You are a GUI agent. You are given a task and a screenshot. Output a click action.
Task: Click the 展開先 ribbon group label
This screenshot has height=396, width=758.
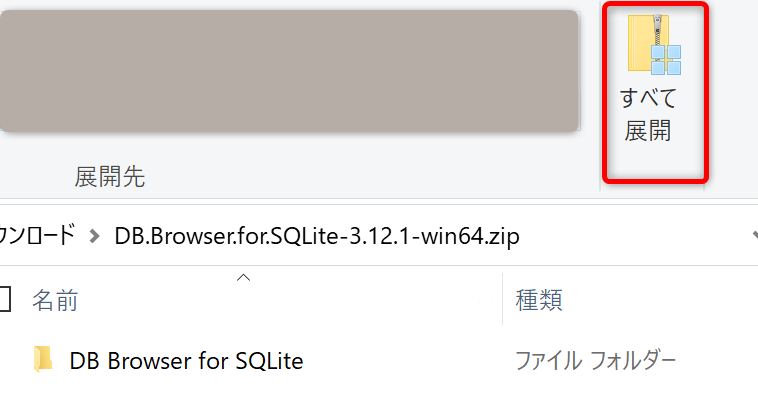click(110, 176)
